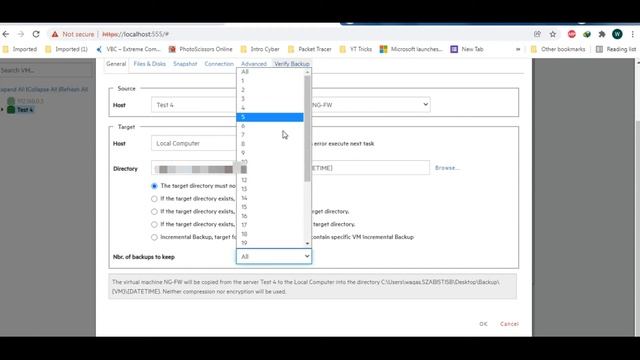The image size is (640, 360).
Task: Open the Reading list
Action: tap(616, 49)
